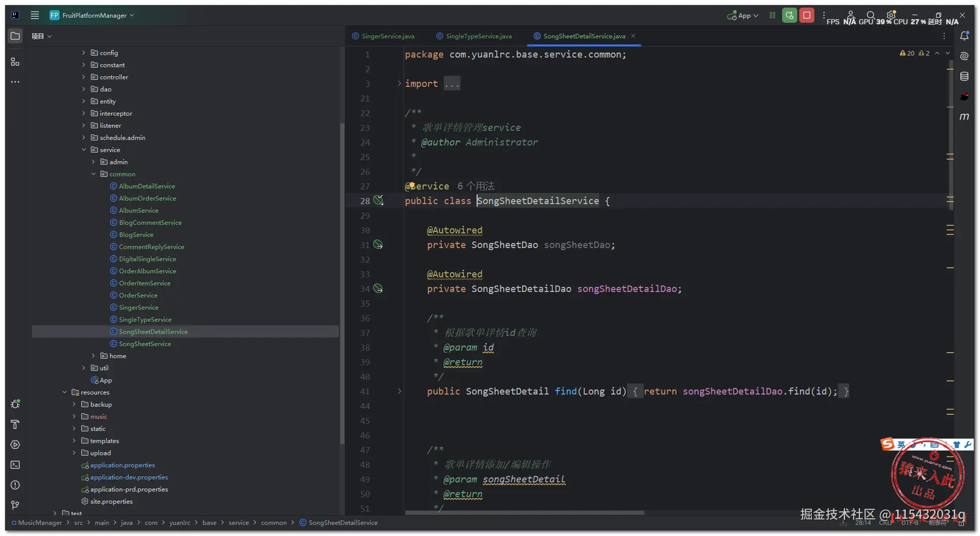Open the Build hammer tool window

coord(15,424)
